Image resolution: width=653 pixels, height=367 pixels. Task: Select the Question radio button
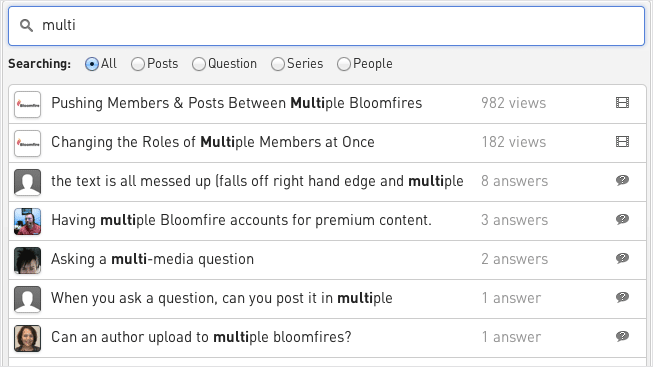(199, 64)
